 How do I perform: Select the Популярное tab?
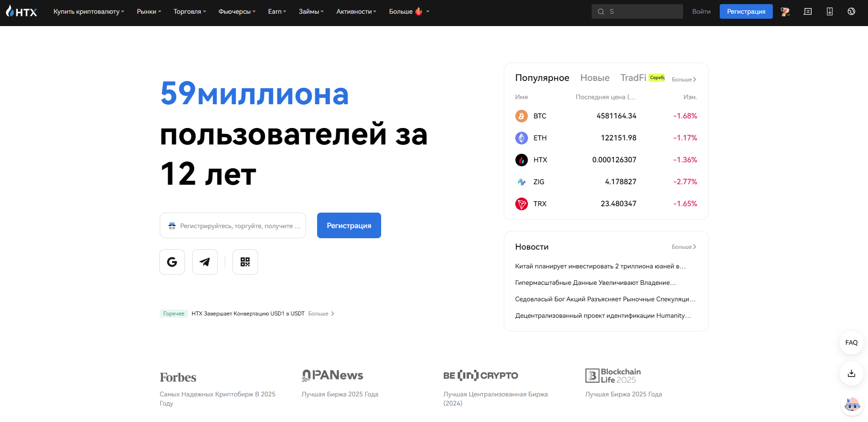(x=542, y=78)
